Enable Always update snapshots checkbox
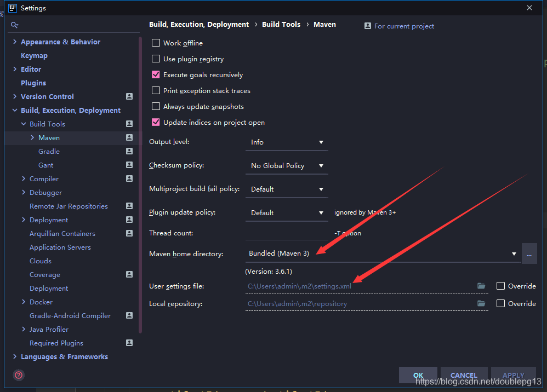 pyautogui.click(x=156, y=106)
